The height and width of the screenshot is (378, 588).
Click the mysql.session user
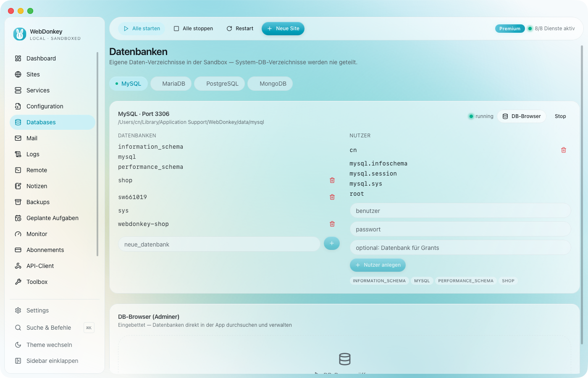[373, 173]
